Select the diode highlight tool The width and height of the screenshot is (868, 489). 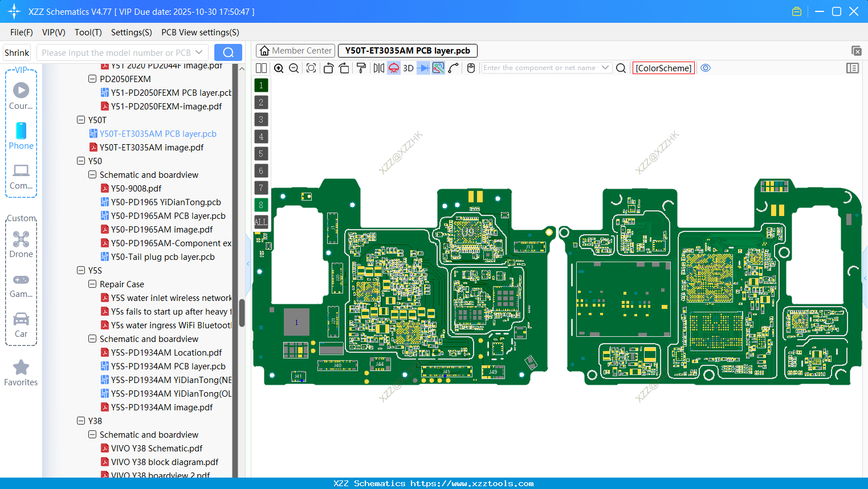click(423, 68)
